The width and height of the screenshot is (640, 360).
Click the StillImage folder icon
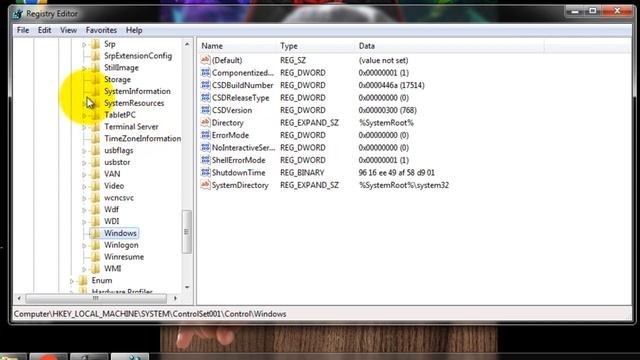point(95,67)
